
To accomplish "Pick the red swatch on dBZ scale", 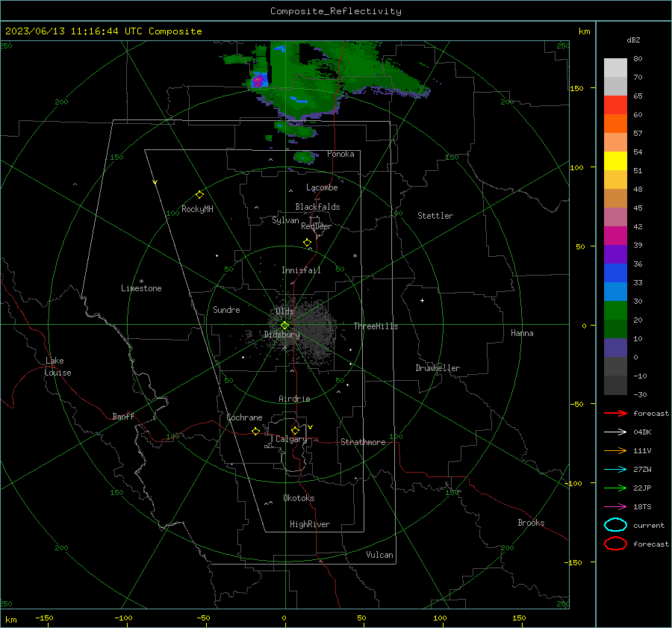I will [x=615, y=105].
